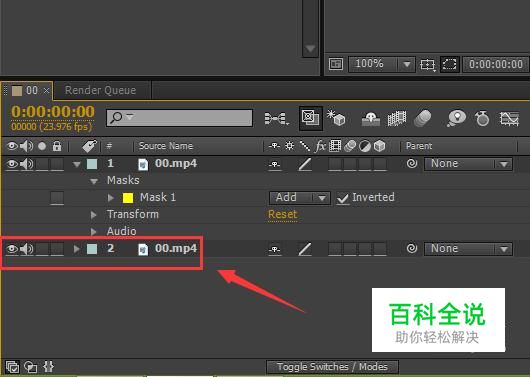This screenshot has height=377, width=530.
Task: Click the label color of layer 2
Action: [92, 249]
